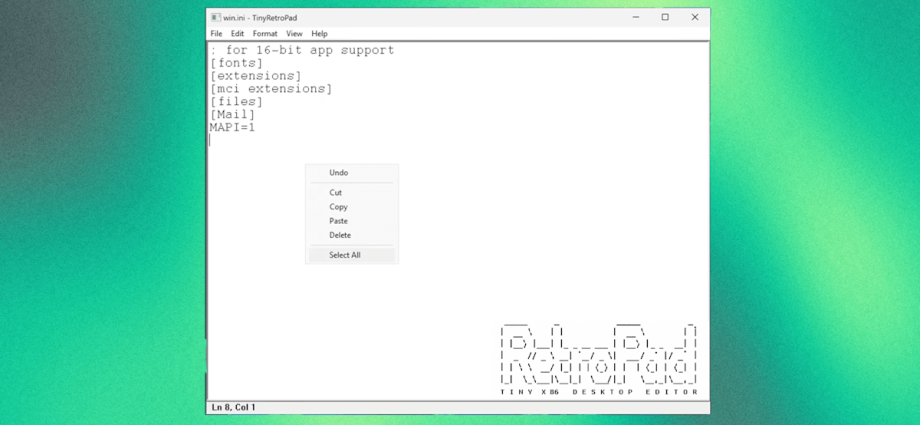The width and height of the screenshot is (920, 425).
Task: Click the '[extensions]' line
Action: point(255,76)
